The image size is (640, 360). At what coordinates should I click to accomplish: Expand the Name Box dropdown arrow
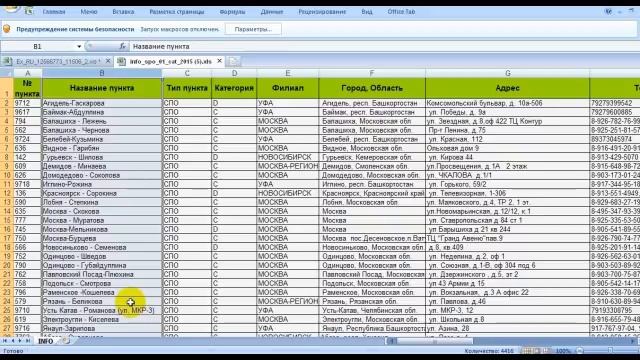click(79, 47)
